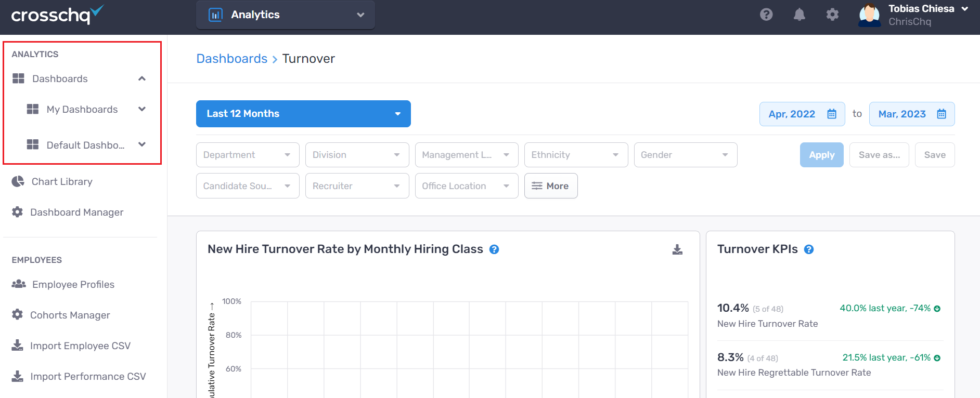The height and width of the screenshot is (398, 980).
Task: Click calendar icon in Mar, 2023 field
Action: point(942,114)
